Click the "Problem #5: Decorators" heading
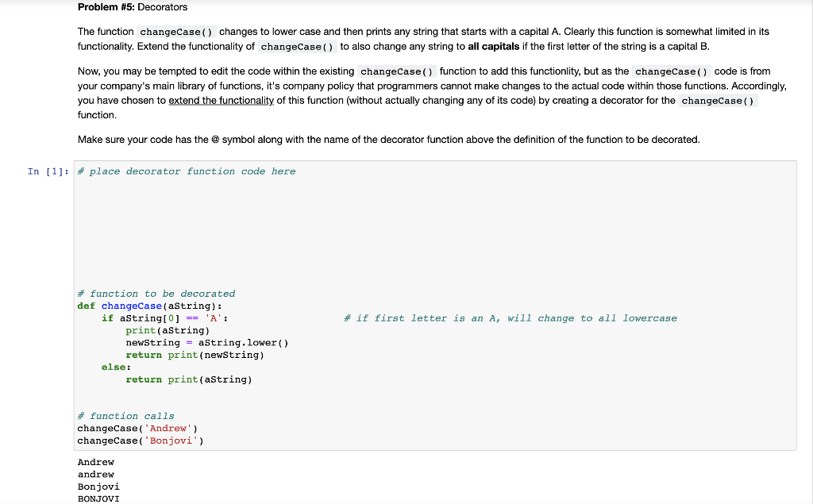Viewport: 813px width, 504px height. [132, 7]
